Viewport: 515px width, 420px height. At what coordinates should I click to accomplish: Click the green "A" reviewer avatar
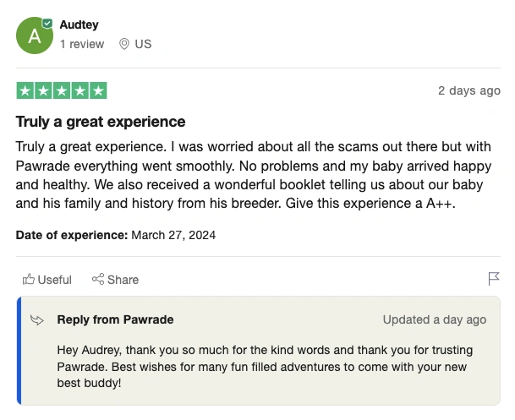click(34, 35)
